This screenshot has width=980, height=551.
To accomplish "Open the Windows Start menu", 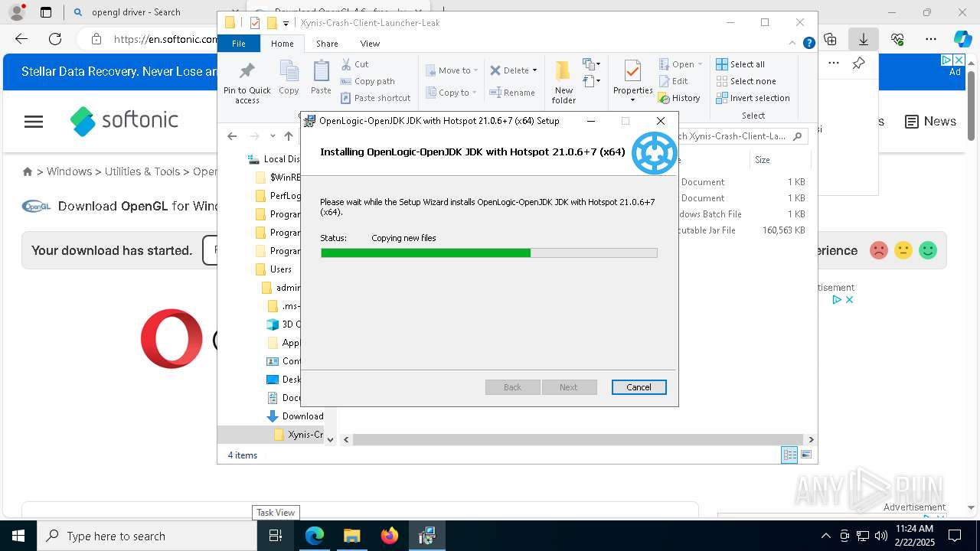I will [x=18, y=536].
